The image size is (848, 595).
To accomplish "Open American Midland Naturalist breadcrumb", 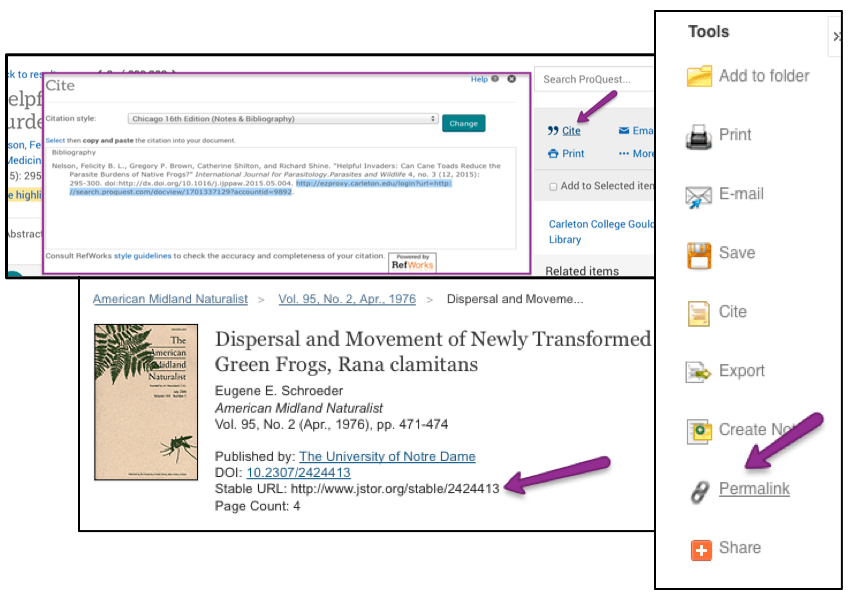I will point(170,299).
